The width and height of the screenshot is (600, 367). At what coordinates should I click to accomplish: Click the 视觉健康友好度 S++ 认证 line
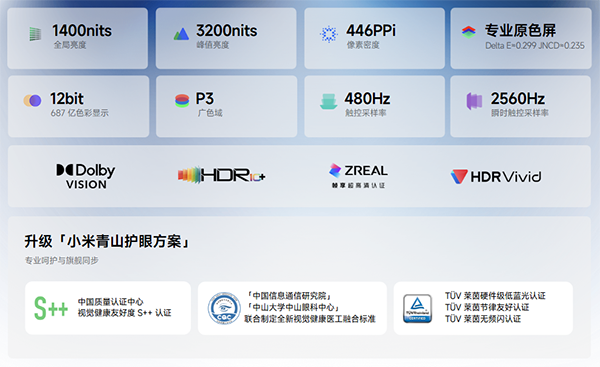(124, 313)
